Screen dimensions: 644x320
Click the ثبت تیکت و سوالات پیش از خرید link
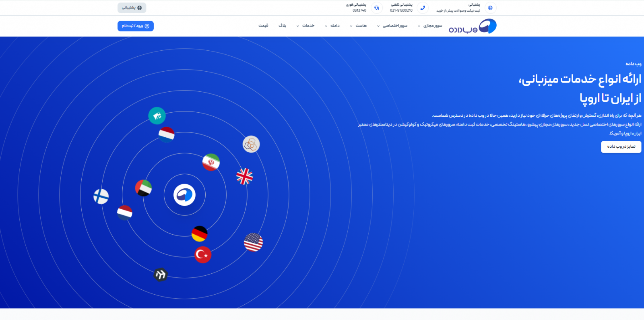tap(458, 10)
